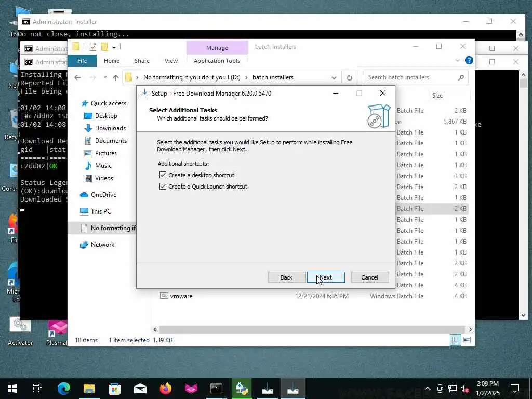Select OneDrive in navigation pane
The height and width of the screenshot is (399, 532).
click(103, 195)
